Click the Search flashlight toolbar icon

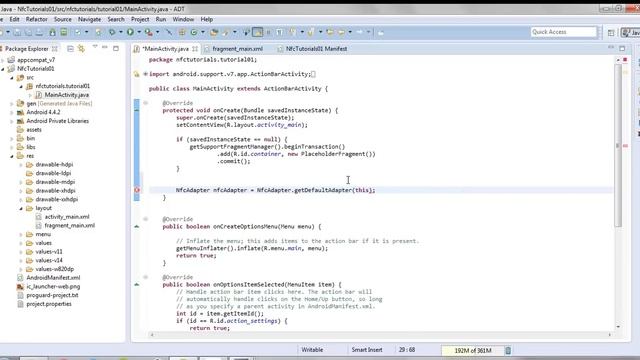225,32
